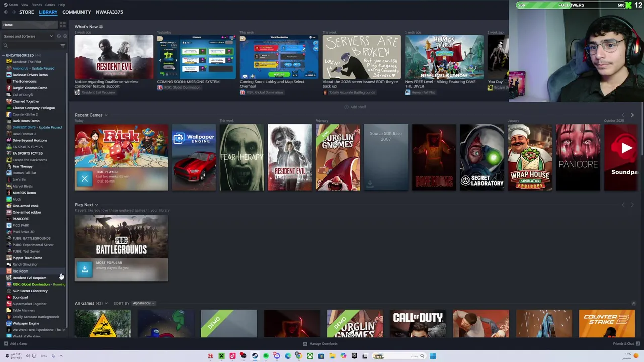The image size is (644, 362).
Task: Open the Friends menu
Action: coord(37,5)
